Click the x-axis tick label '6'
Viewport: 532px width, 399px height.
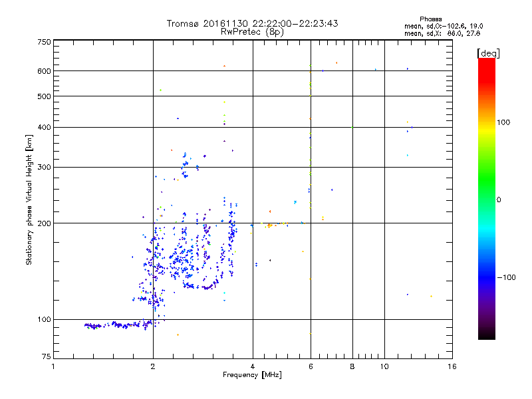coord(311,366)
